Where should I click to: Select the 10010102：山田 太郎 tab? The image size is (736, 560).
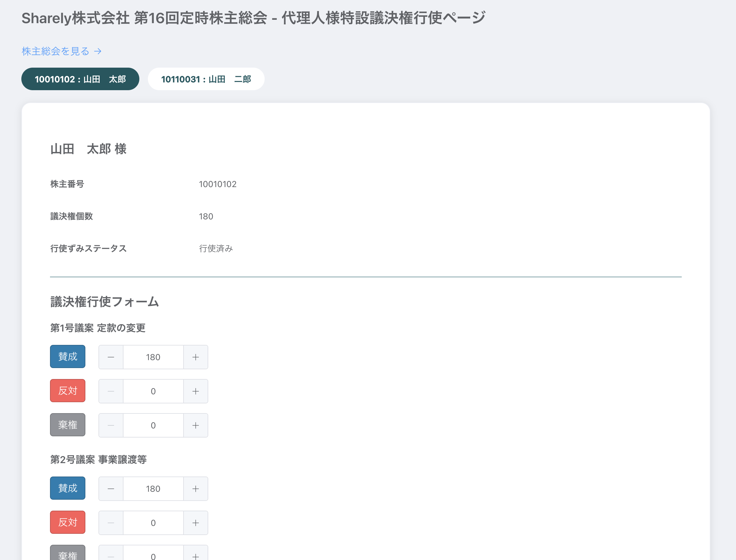pyautogui.click(x=80, y=79)
